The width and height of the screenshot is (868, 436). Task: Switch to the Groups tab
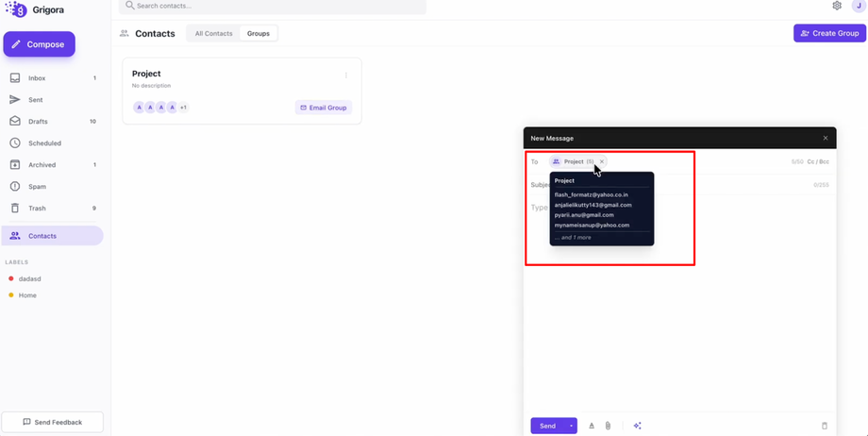coord(258,34)
